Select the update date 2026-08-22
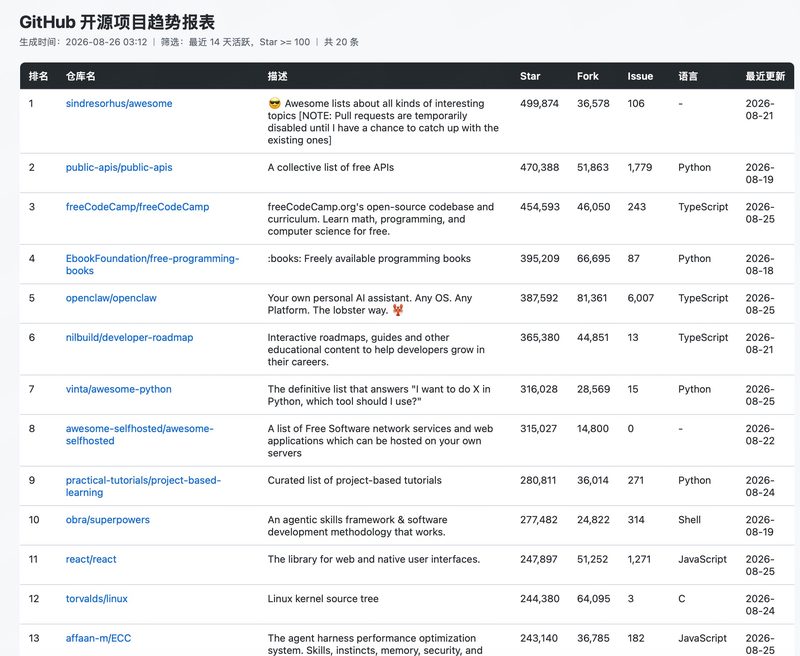800x656 pixels. pos(760,435)
